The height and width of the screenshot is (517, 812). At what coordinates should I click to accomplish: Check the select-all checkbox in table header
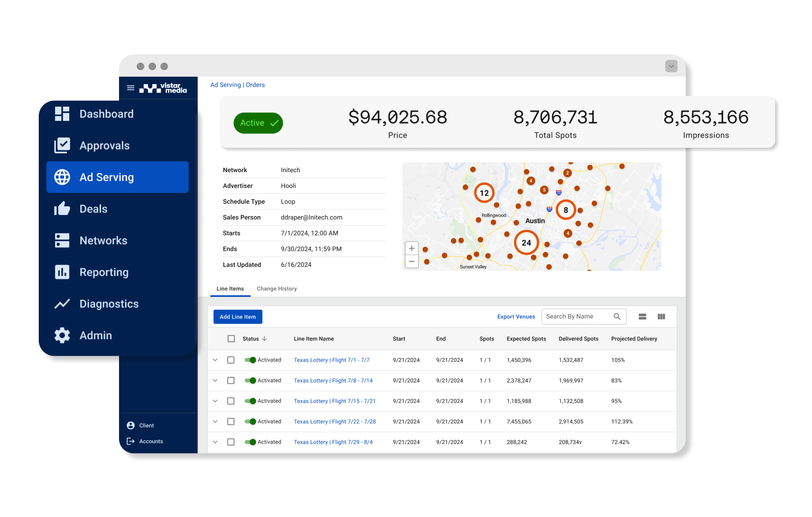[x=231, y=339]
